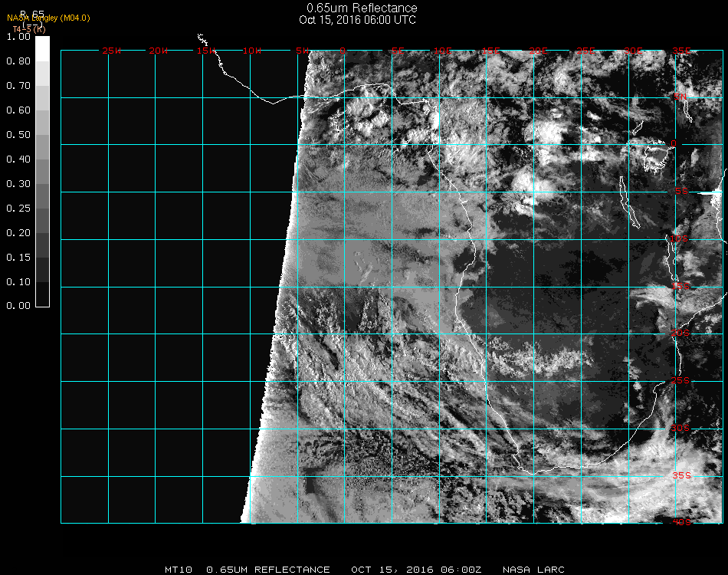Click the '20S' latitude label
The image size is (728, 575).
pos(680,333)
